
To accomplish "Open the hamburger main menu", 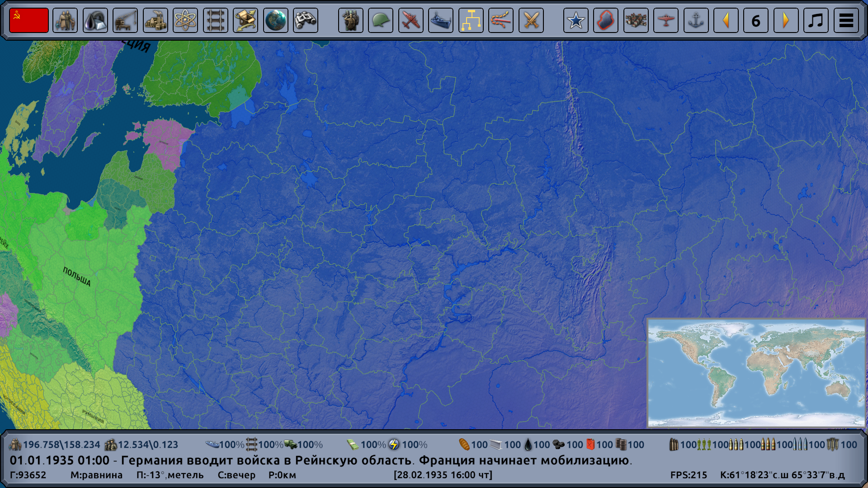I will coord(846,20).
